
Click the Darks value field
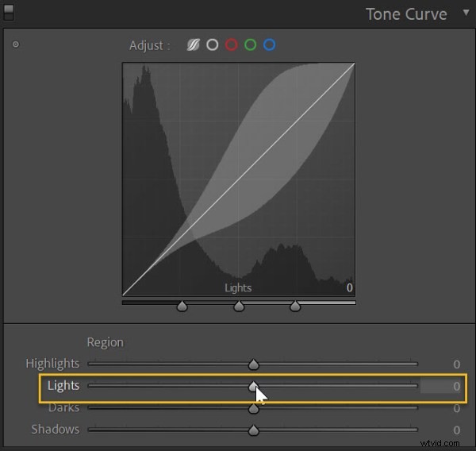pyautogui.click(x=456, y=408)
